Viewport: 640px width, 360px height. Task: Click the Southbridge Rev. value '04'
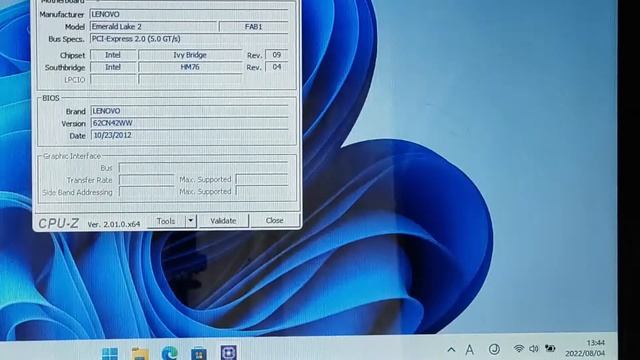(x=277, y=67)
